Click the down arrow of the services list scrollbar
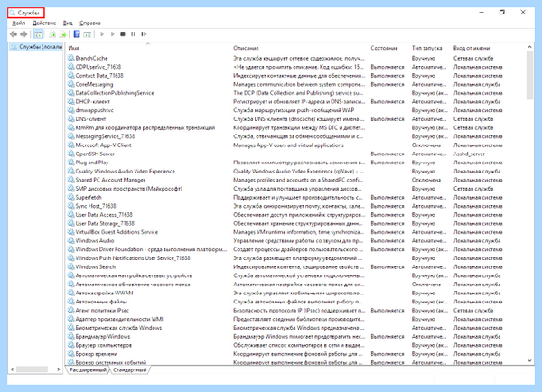542x392 pixels. [x=529, y=361]
